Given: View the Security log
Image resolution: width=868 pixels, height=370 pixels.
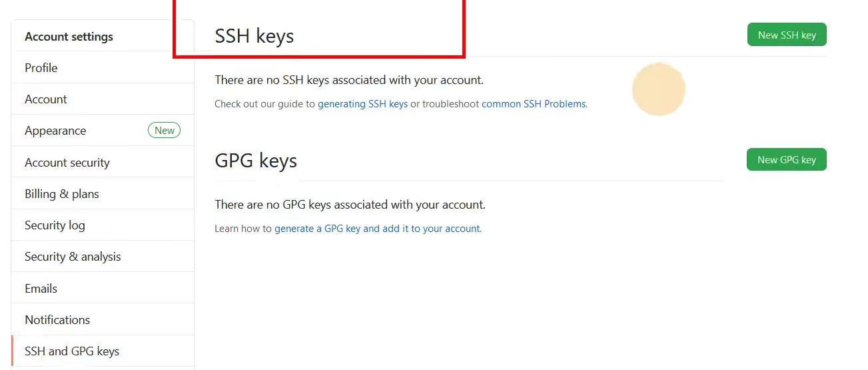Looking at the screenshot, I should coord(55,225).
